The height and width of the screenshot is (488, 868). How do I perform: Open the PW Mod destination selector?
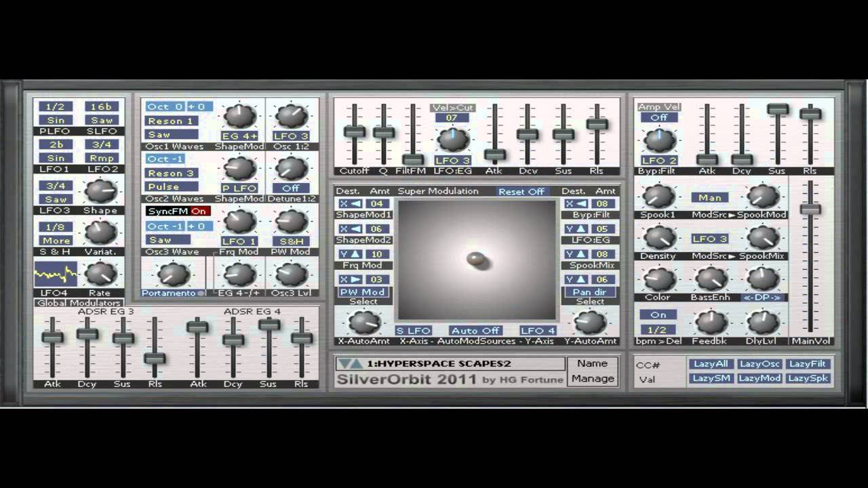[x=364, y=292]
